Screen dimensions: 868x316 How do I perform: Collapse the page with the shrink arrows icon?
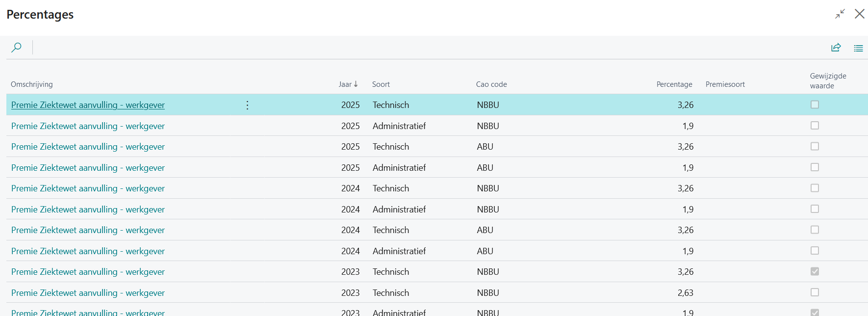click(x=840, y=14)
